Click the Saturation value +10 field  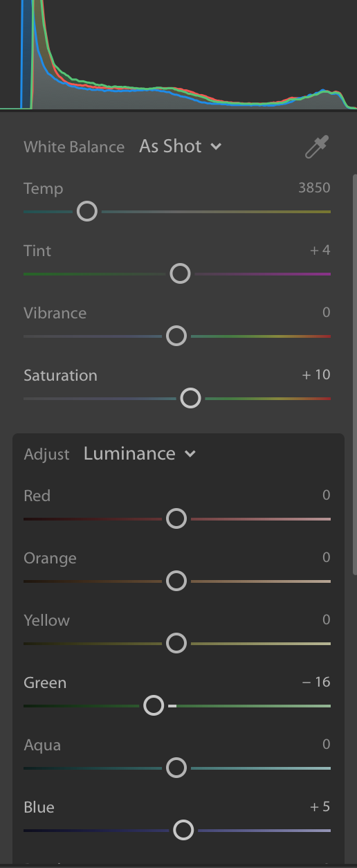[x=316, y=375]
